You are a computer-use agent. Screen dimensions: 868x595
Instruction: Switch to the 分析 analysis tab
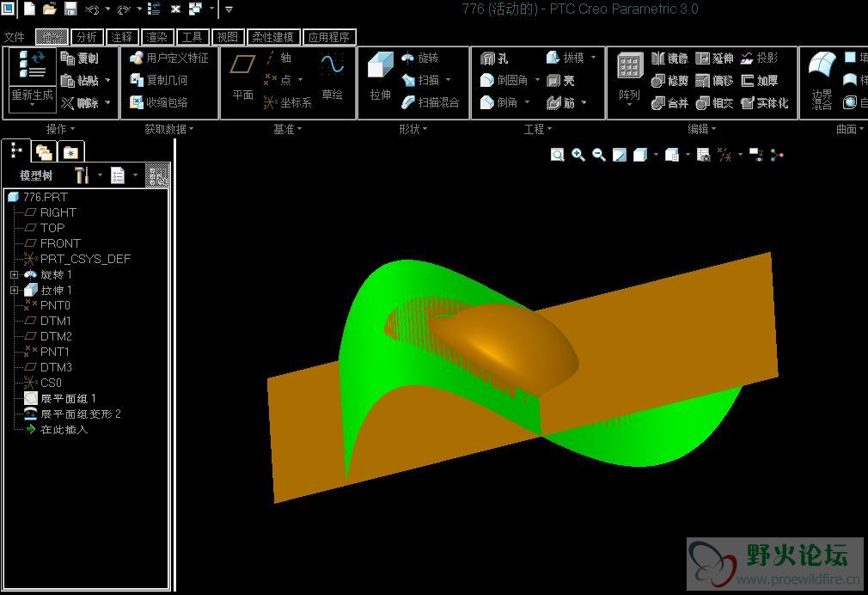click(x=87, y=37)
